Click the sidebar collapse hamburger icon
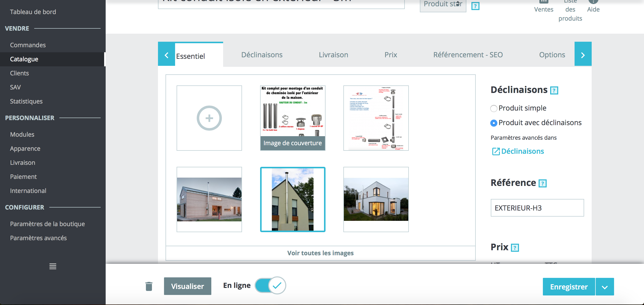The width and height of the screenshot is (644, 305). (53, 266)
